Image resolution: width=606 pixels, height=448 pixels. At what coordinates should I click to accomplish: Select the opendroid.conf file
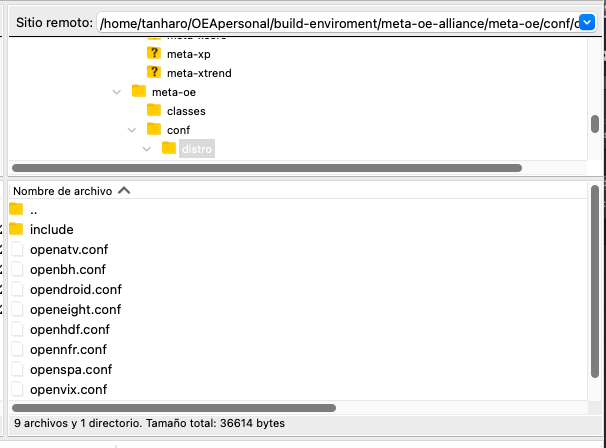pos(76,289)
